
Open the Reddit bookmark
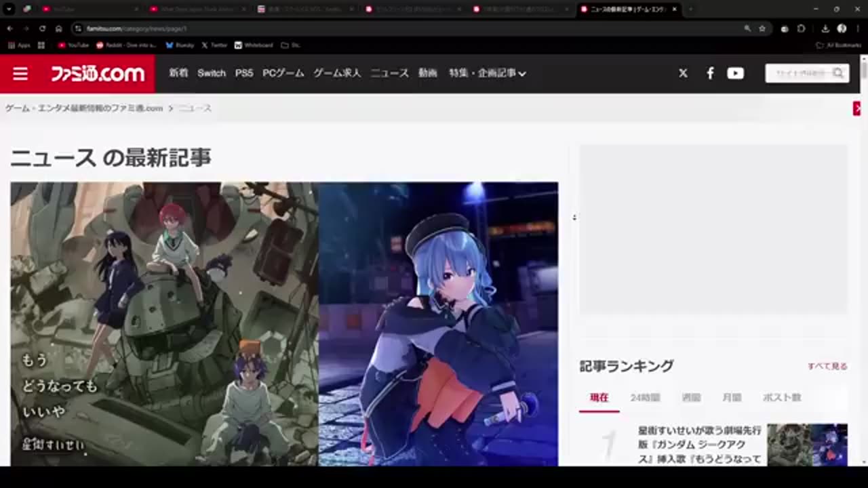[127, 45]
